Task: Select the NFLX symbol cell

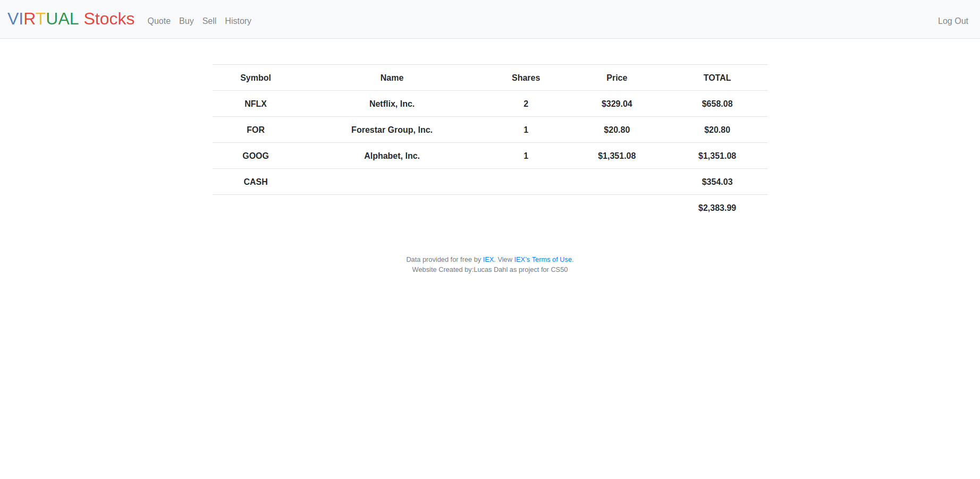Action: (x=256, y=104)
